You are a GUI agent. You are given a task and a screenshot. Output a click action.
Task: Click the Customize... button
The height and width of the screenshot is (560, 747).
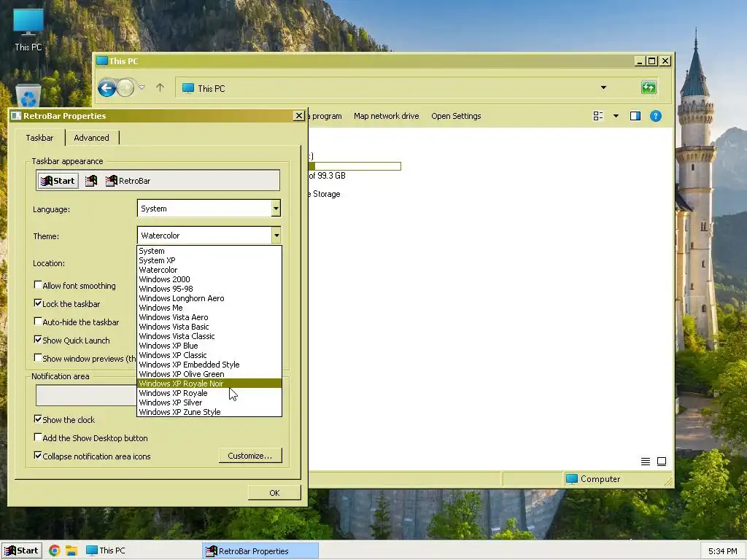click(250, 456)
